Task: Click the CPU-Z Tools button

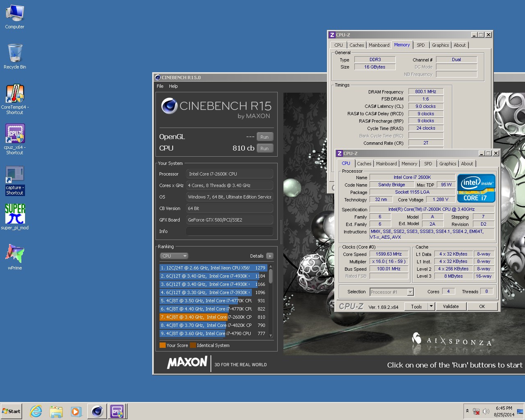Action: tap(416, 306)
